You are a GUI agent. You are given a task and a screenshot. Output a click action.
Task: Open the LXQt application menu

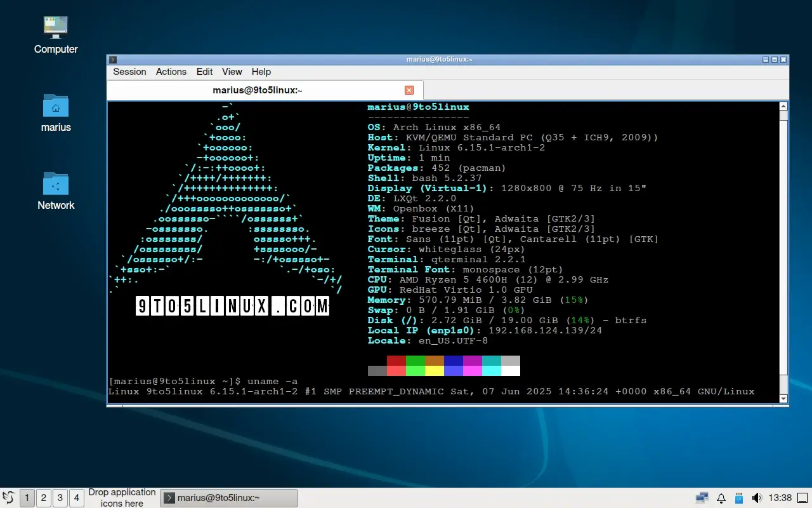9,498
